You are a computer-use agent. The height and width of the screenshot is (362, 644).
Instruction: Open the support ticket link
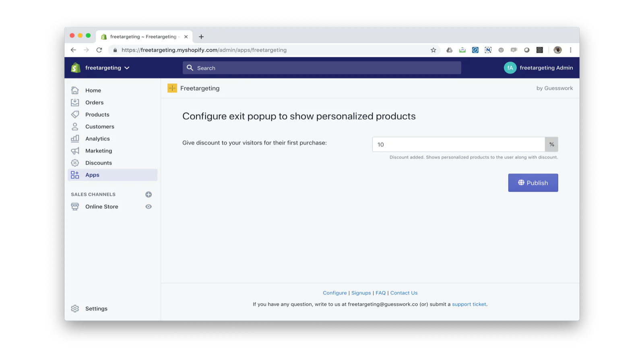469,304
